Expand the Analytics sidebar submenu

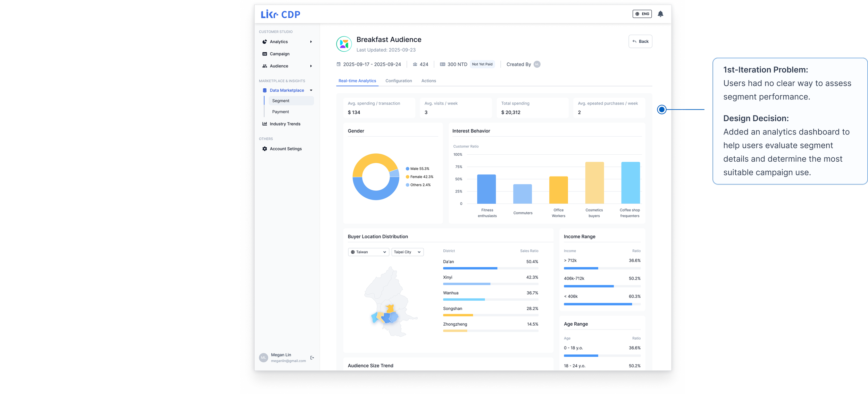tap(311, 42)
